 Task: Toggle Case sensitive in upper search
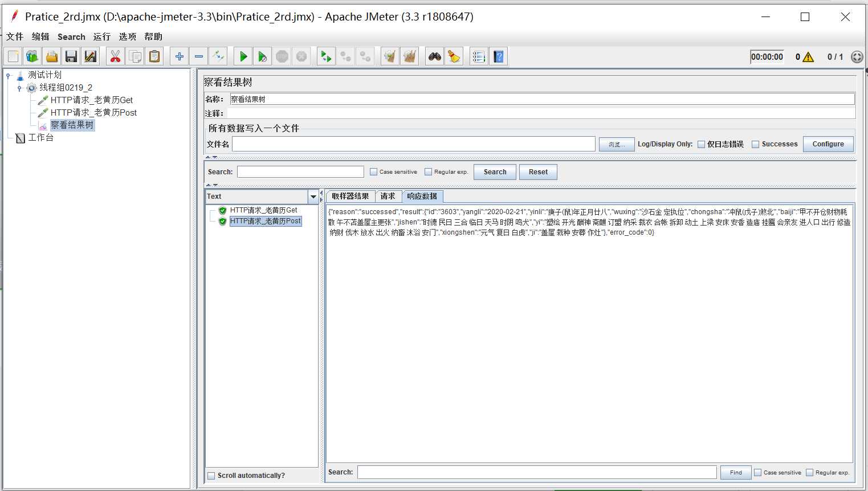[x=373, y=171]
